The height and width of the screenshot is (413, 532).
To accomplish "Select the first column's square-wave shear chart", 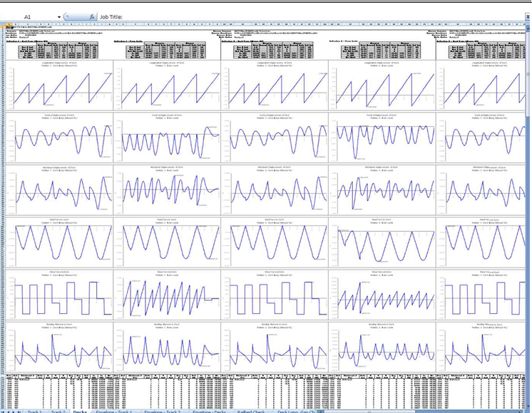I will [60, 294].
